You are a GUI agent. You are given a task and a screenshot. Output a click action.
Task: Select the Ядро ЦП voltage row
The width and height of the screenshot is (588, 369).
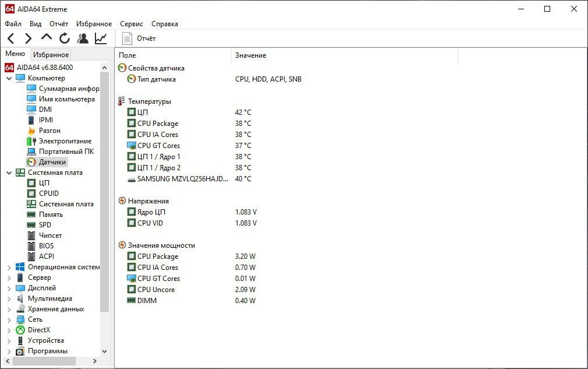[192, 212]
